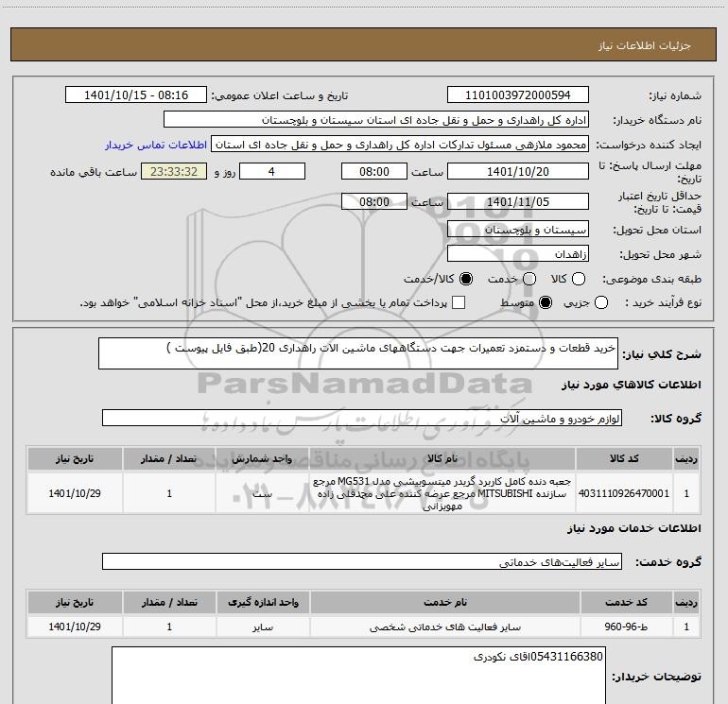The width and height of the screenshot is (728, 704).
Task: Click the ست unit cell in goods table
Action: 262,493
